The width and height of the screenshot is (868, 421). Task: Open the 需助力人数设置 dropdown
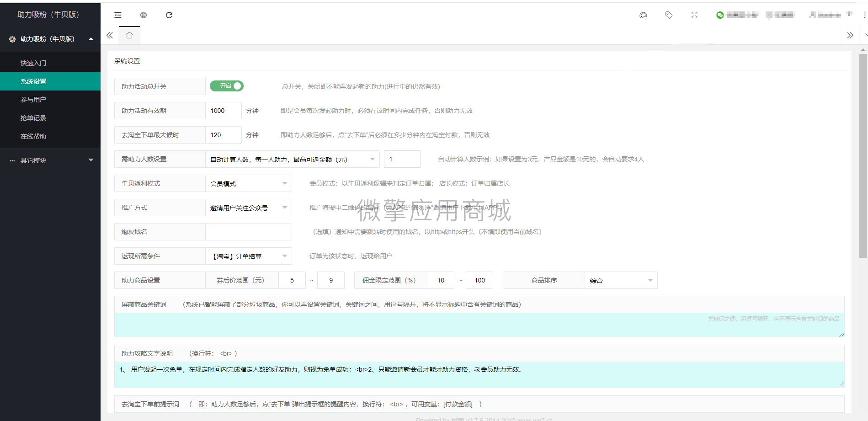293,159
